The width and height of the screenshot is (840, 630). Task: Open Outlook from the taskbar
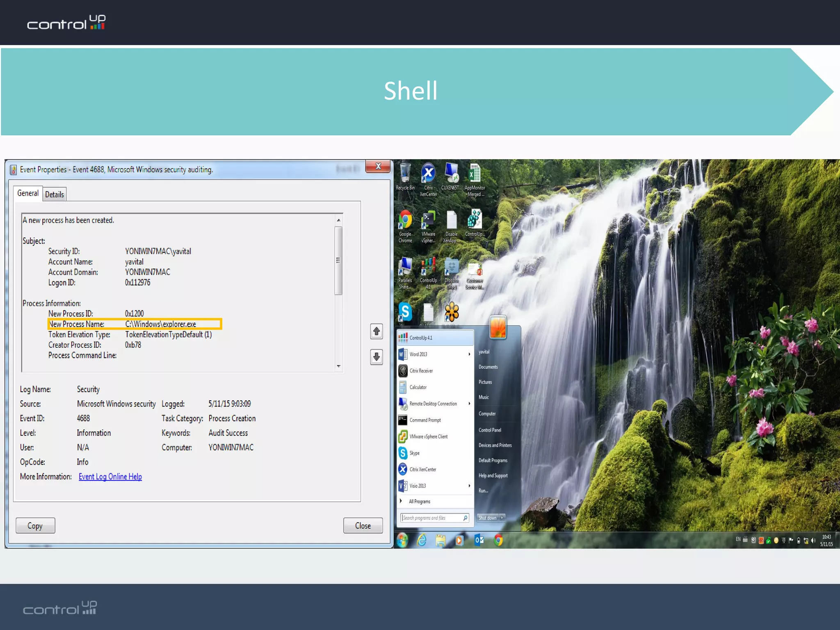tap(479, 540)
